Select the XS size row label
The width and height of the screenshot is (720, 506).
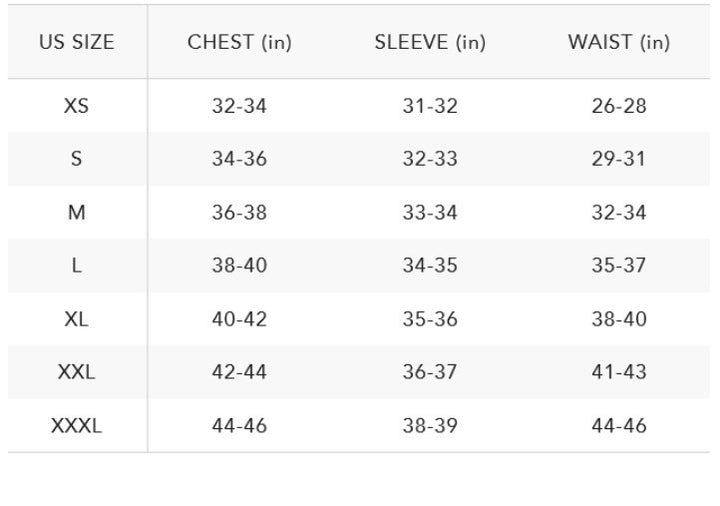tap(77, 106)
